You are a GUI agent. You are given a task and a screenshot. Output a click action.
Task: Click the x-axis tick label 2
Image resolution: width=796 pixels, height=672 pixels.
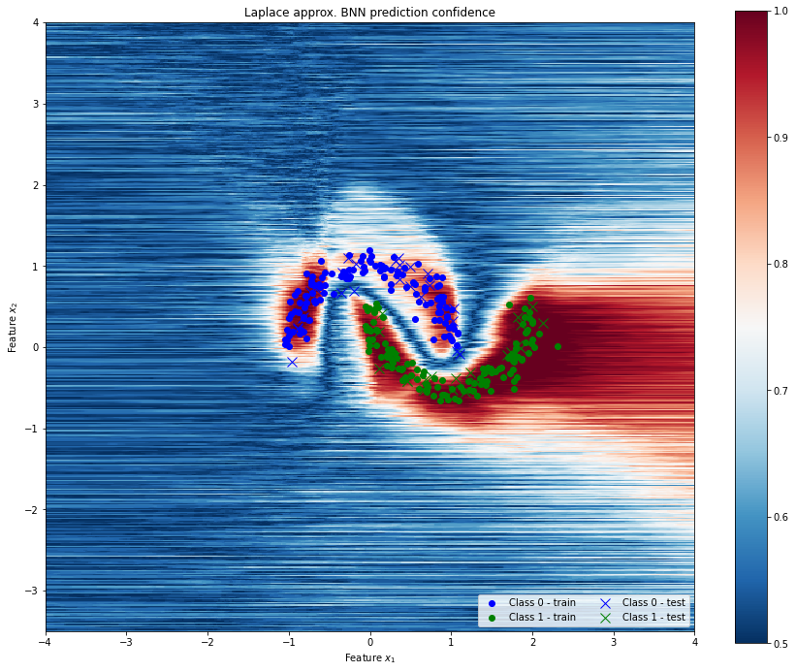tap(532, 642)
